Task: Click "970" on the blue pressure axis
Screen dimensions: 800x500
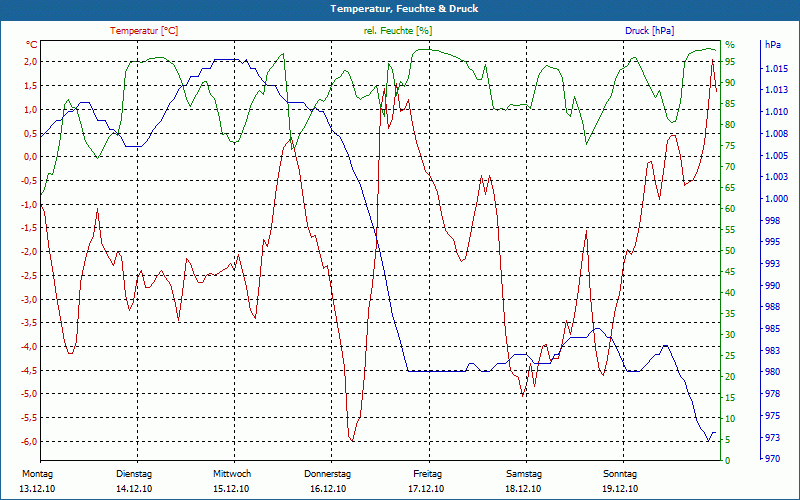Action: (772, 459)
